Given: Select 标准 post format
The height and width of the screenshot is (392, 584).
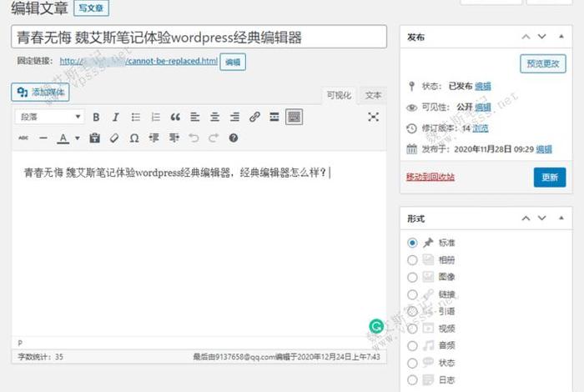Looking at the screenshot, I should tap(412, 243).
